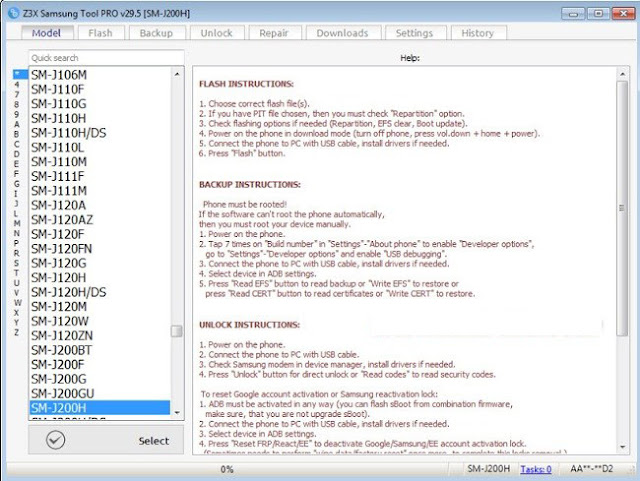This screenshot has width=640, height=481.
Task: Select SM-J120AZ model entry
Action: [x=100, y=220]
